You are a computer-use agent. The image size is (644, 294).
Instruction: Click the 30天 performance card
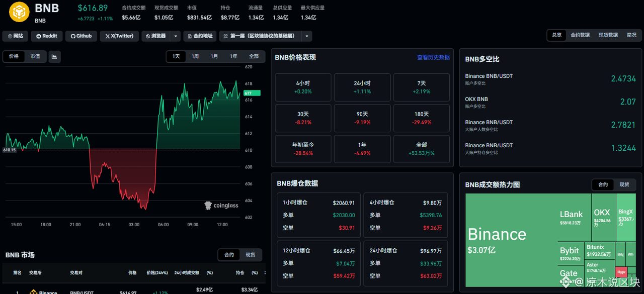point(303,118)
